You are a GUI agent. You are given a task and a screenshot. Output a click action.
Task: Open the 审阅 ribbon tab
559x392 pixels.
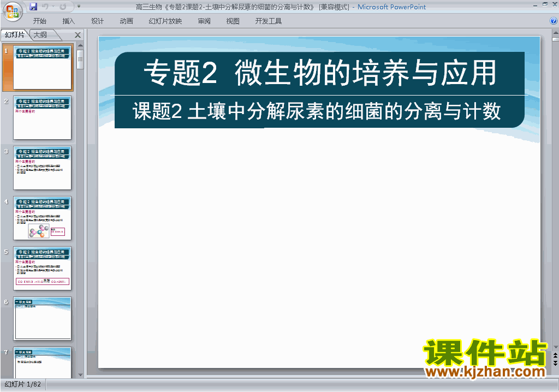[x=204, y=21]
